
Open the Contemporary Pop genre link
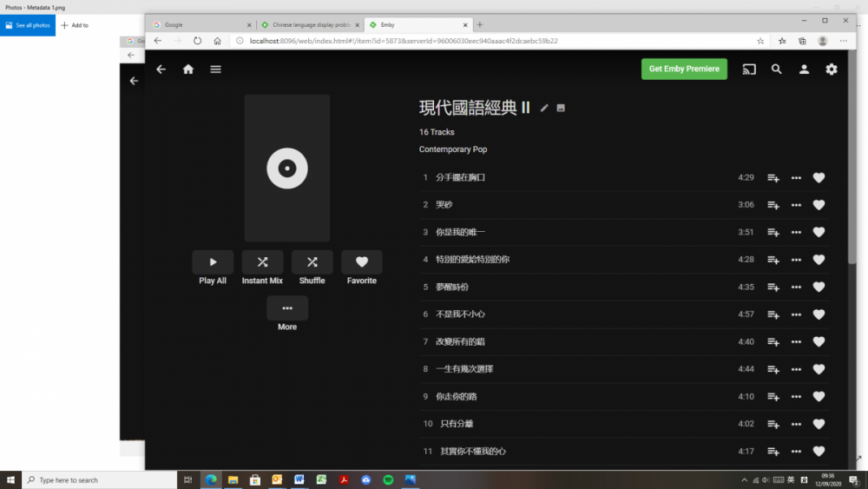pyautogui.click(x=453, y=149)
